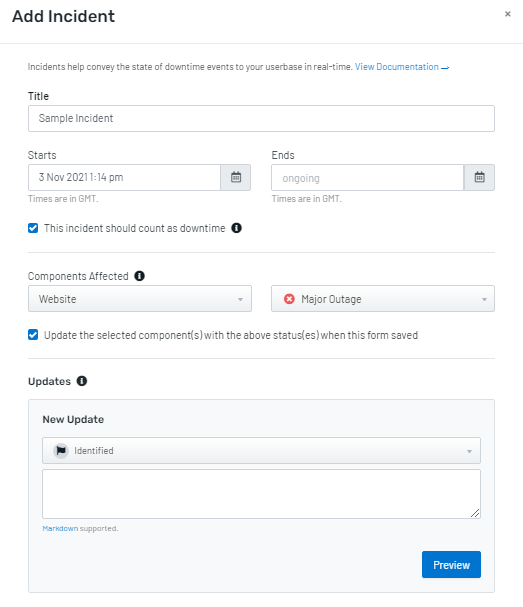Open the Ends date calendar picker

point(479,177)
